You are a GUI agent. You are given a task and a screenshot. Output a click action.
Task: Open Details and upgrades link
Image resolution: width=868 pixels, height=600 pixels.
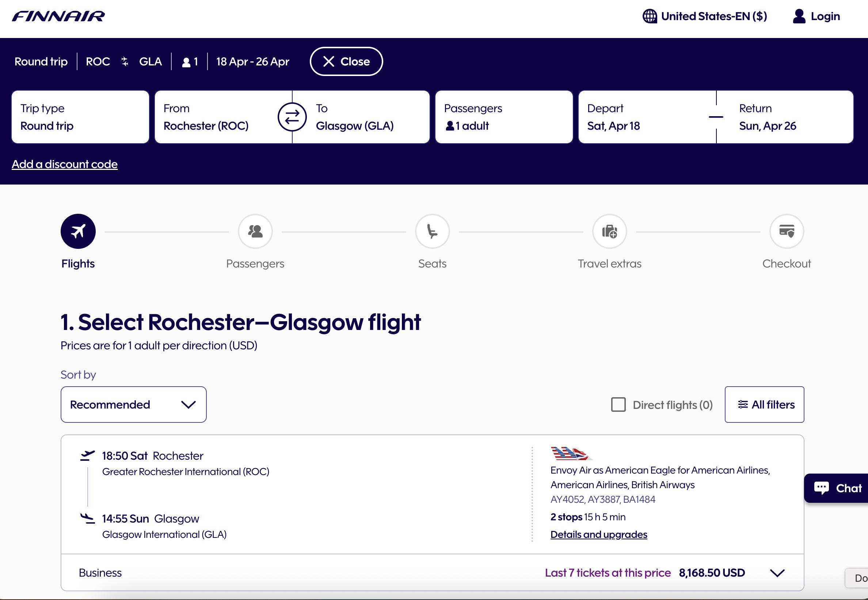point(599,534)
